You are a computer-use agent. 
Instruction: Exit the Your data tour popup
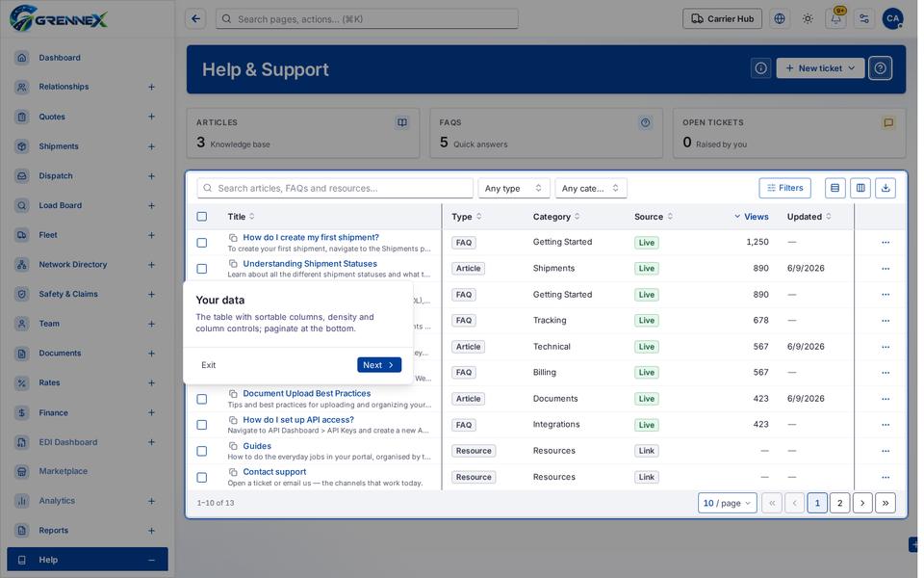(x=208, y=365)
